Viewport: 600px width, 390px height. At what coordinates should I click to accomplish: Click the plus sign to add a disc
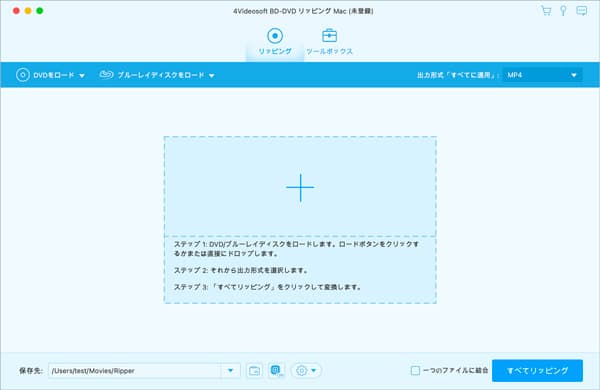300,188
